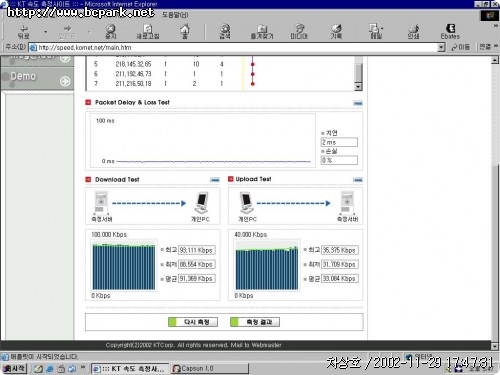
Task: Open the History toolbar icon
Action: coord(336,32)
